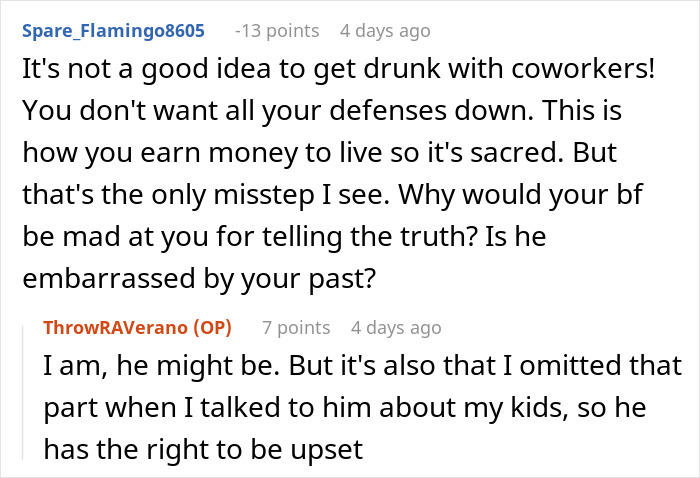The image size is (700, 478).
Task: Click 'embarrassed by your past?' text
Action: (199, 278)
